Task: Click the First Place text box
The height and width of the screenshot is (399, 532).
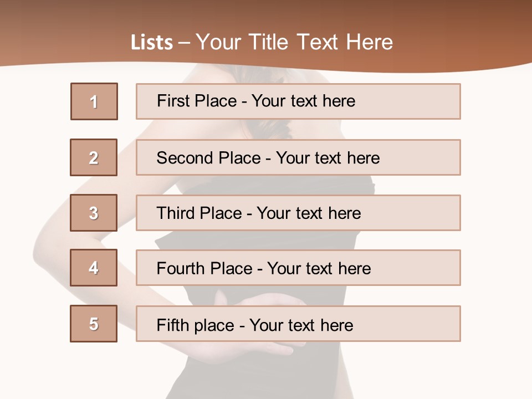Action: coord(298,101)
